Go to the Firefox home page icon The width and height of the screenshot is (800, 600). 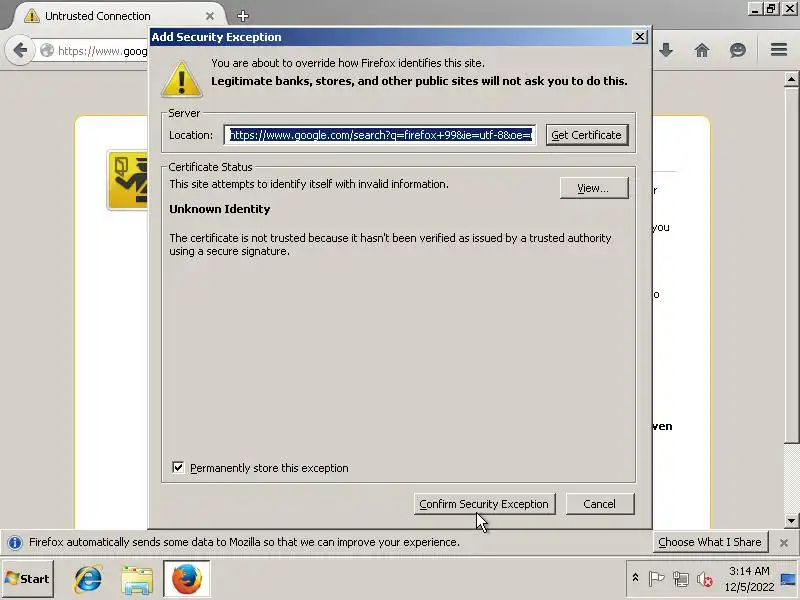(702, 50)
